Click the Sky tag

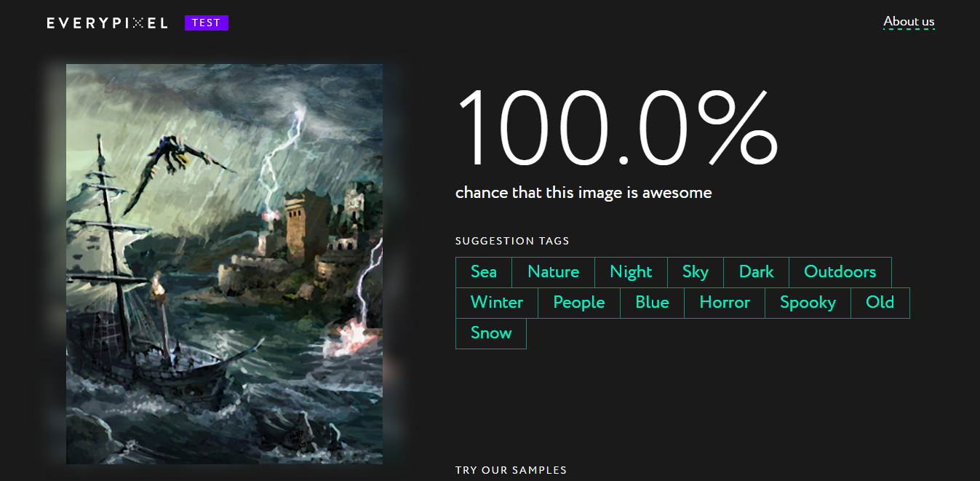[x=696, y=272]
